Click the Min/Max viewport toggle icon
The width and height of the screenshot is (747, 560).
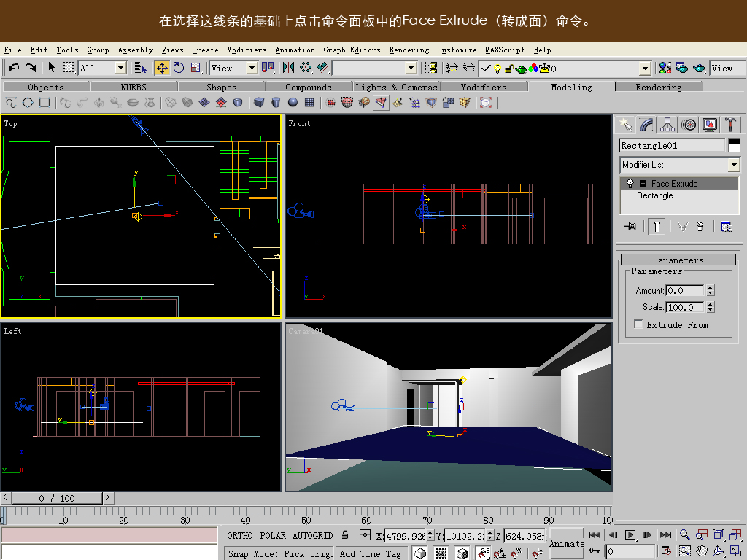pos(735,551)
